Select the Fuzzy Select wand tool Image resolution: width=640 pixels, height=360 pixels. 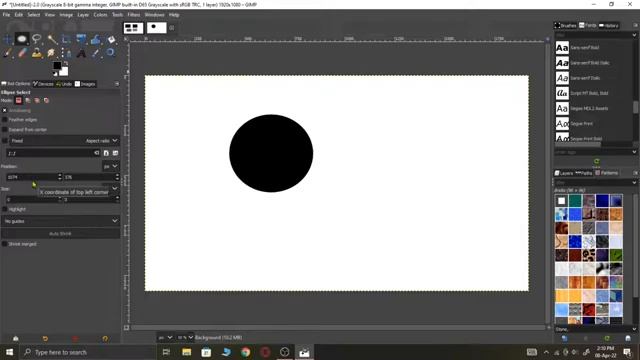pyautogui.click(x=52, y=39)
